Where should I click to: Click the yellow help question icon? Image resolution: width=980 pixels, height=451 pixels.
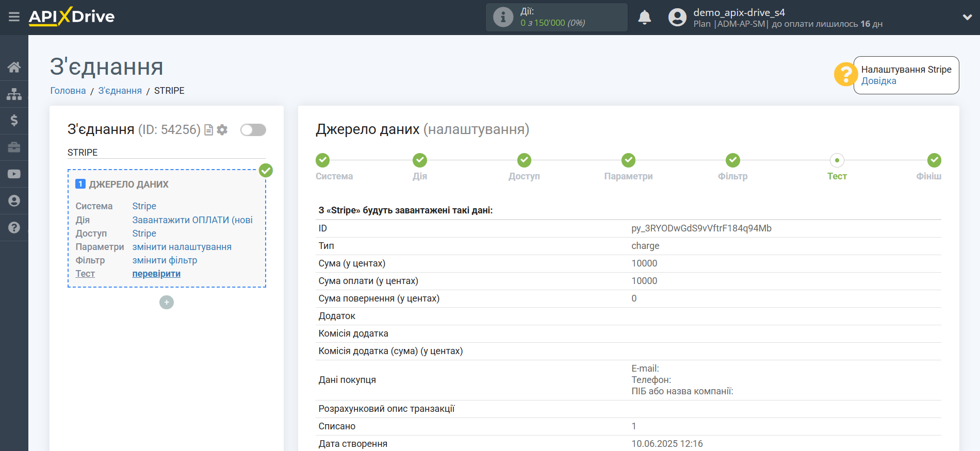click(x=845, y=75)
